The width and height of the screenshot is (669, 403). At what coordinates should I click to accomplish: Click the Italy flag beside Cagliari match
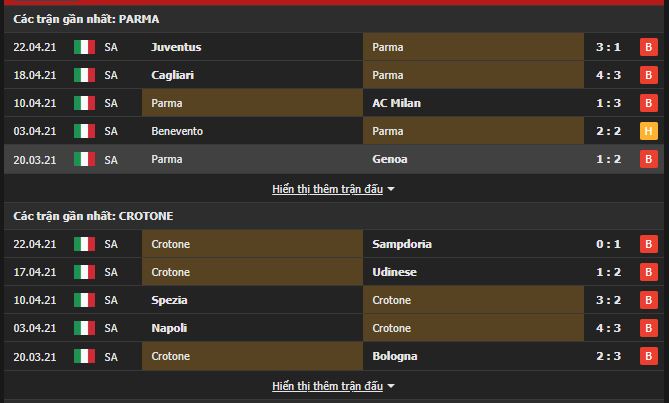[84, 75]
